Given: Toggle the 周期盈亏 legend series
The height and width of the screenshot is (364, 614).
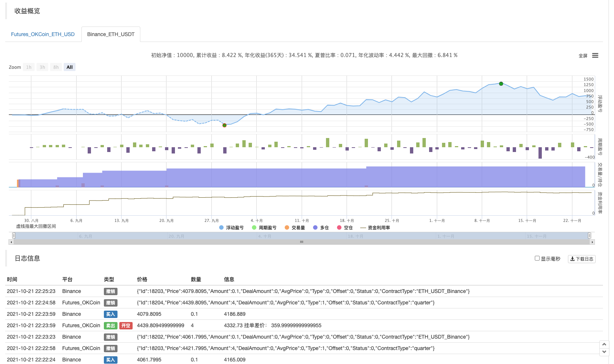Looking at the screenshot, I should (x=264, y=228).
